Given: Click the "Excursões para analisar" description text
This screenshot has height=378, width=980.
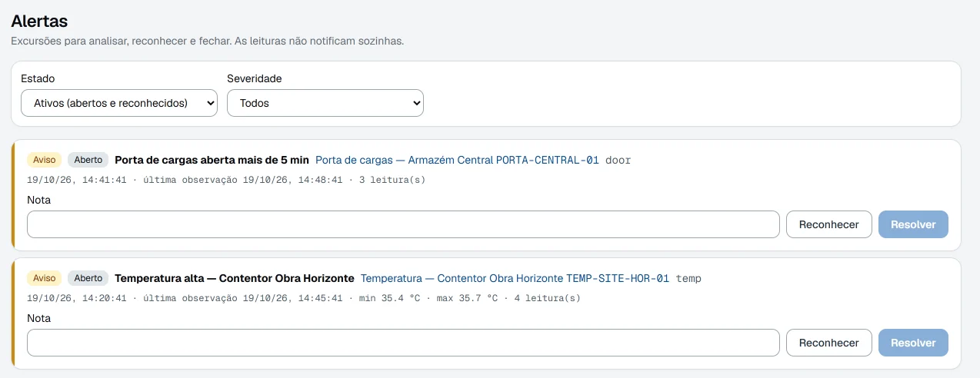Looking at the screenshot, I should (x=208, y=41).
